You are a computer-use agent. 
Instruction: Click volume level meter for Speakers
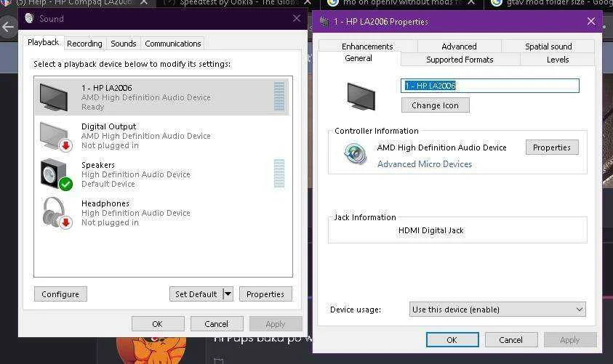279,174
